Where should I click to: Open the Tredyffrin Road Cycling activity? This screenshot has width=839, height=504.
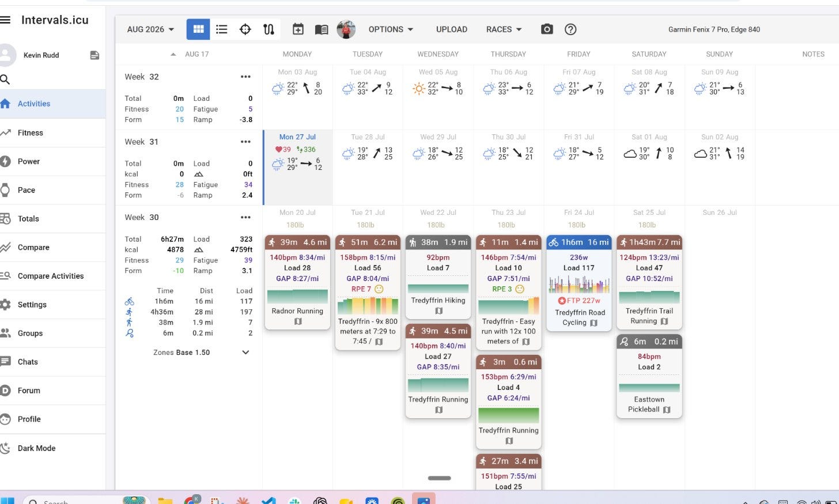(x=579, y=283)
